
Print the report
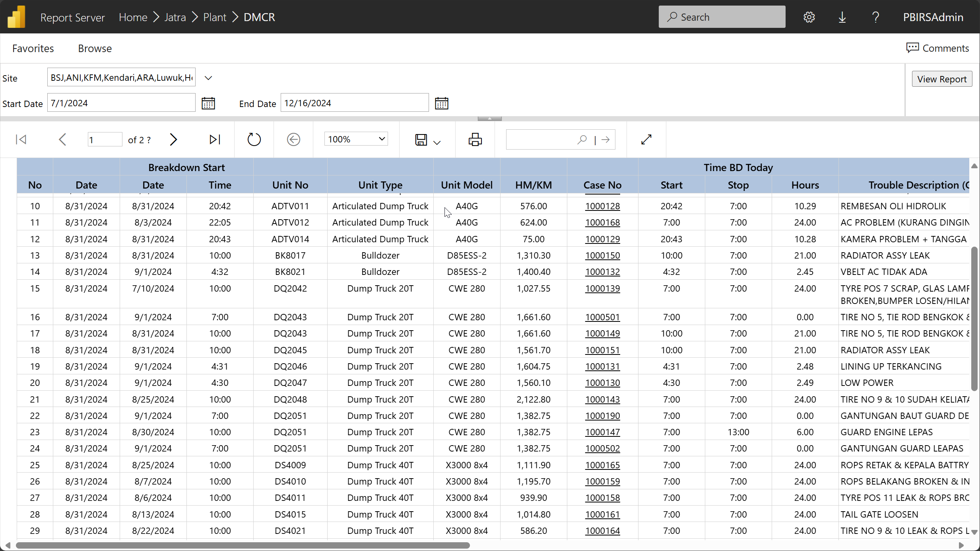(475, 140)
